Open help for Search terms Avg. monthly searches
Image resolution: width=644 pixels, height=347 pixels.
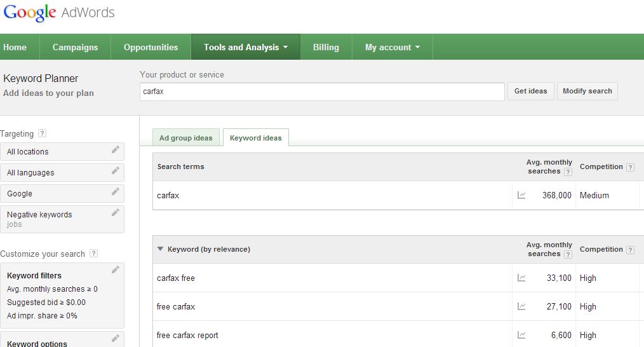(x=568, y=172)
